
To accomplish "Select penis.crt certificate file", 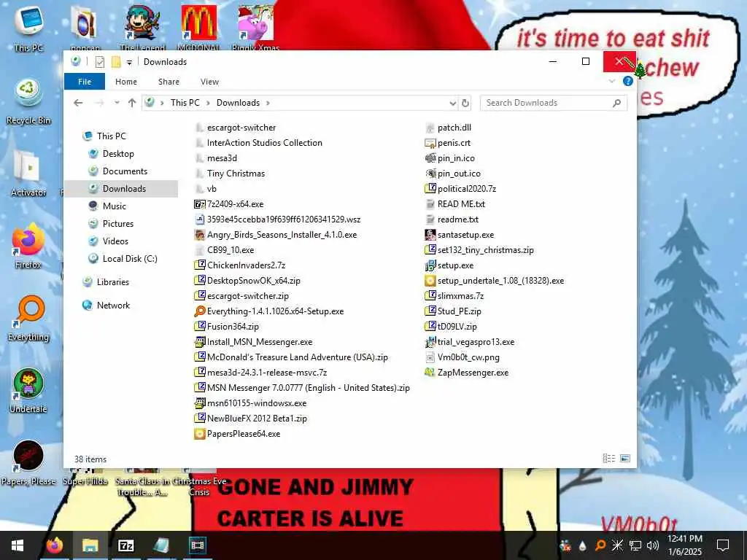I will 447,143.
